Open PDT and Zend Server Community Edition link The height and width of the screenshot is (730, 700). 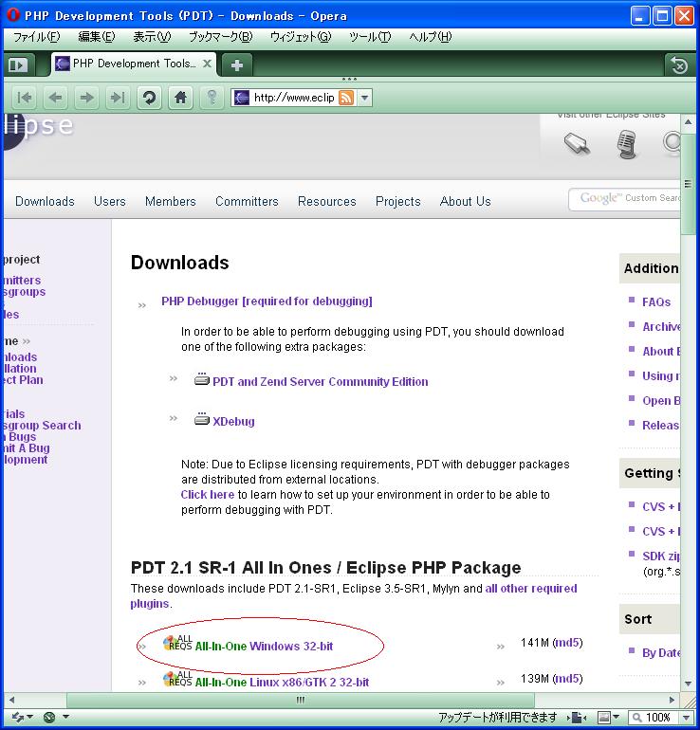[321, 382]
